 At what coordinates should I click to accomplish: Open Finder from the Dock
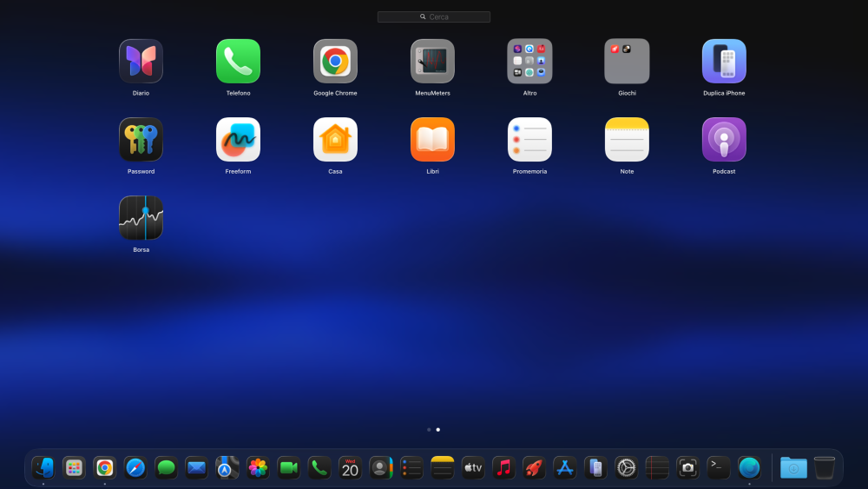pyautogui.click(x=43, y=468)
